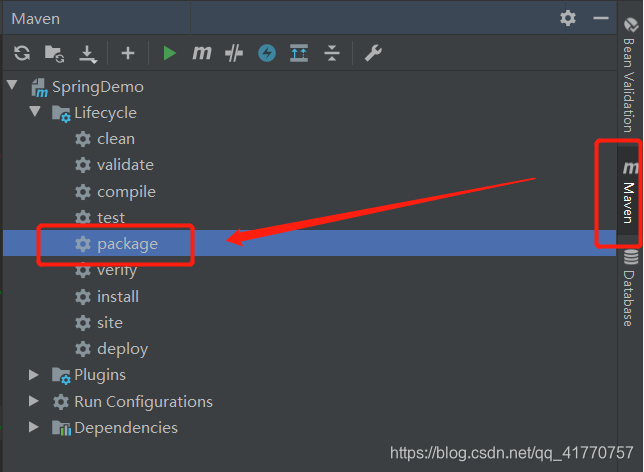Select the deploy lifecycle phase
This screenshot has width=644, height=472.
(x=122, y=349)
